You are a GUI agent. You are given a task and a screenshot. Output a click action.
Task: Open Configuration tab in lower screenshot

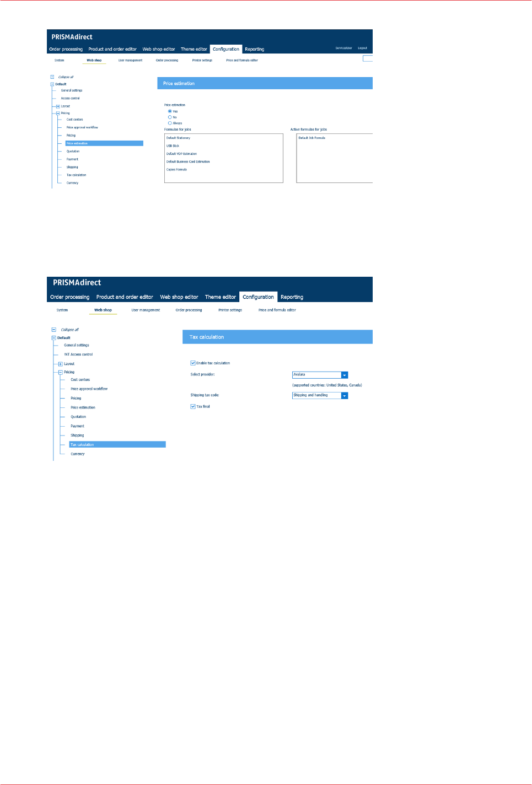click(258, 297)
